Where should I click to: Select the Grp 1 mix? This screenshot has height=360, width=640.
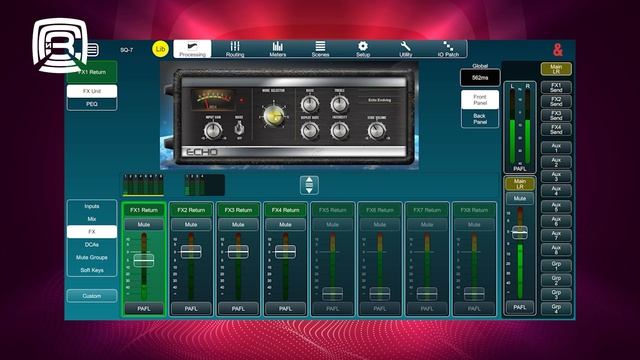(556, 266)
